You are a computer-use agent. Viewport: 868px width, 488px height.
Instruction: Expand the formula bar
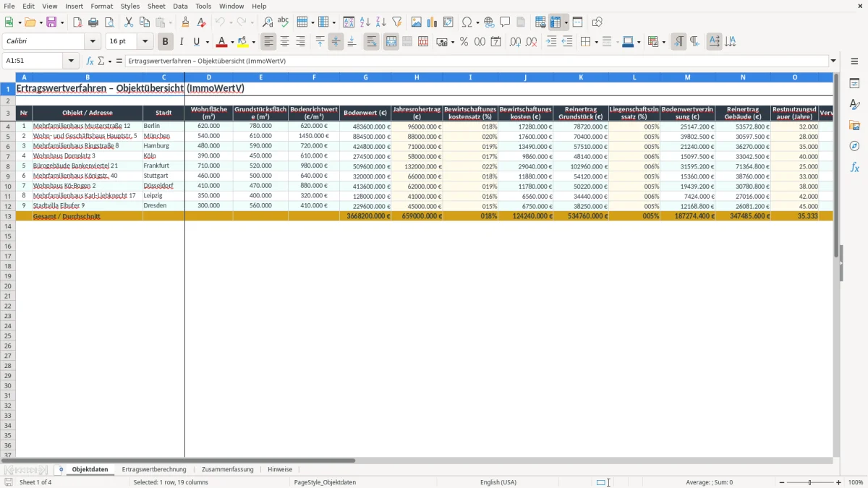(834, 61)
